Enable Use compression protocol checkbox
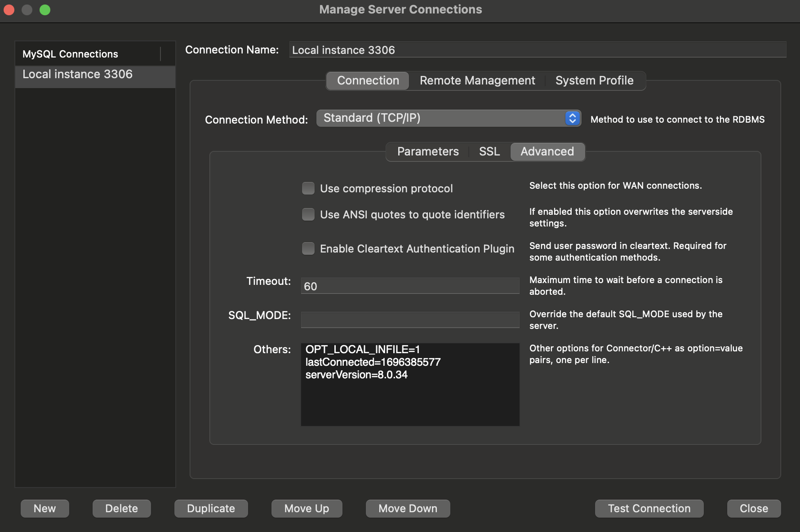 click(x=308, y=188)
